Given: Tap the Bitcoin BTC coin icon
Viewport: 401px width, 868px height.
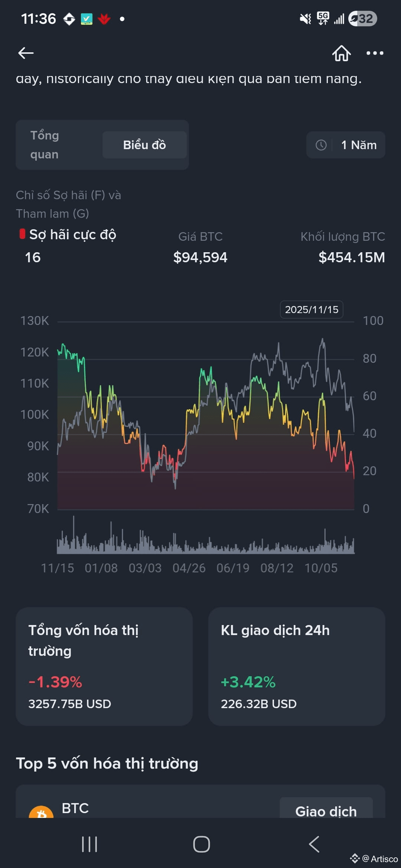Looking at the screenshot, I should 41,812.
